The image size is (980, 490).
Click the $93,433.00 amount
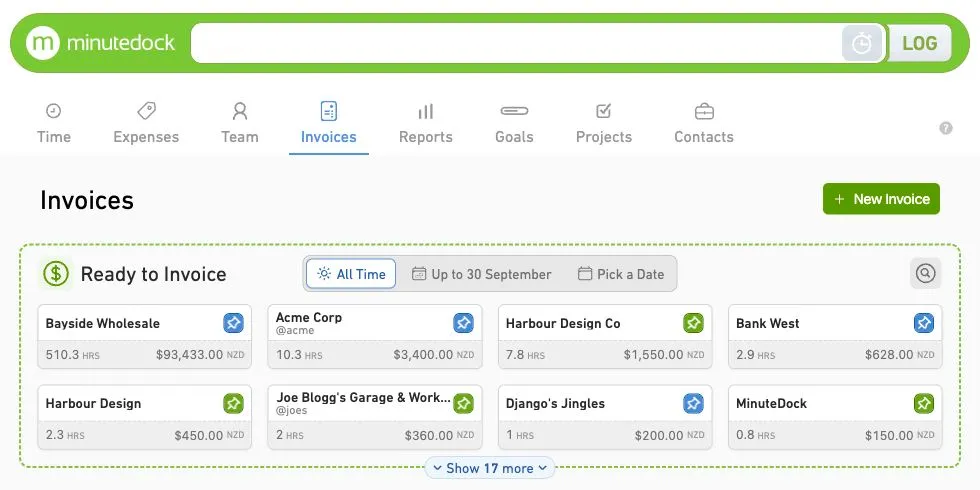pyautogui.click(x=189, y=354)
